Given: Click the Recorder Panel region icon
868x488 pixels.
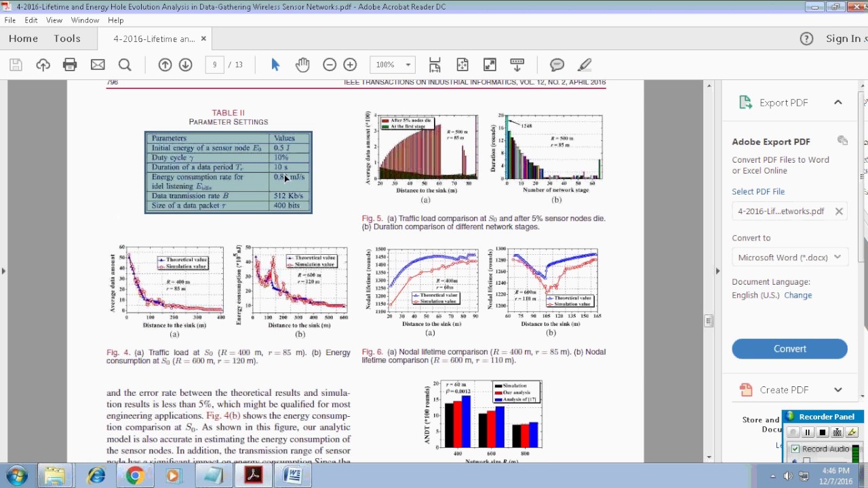Looking at the screenshot, I should pyautogui.click(x=837, y=432).
